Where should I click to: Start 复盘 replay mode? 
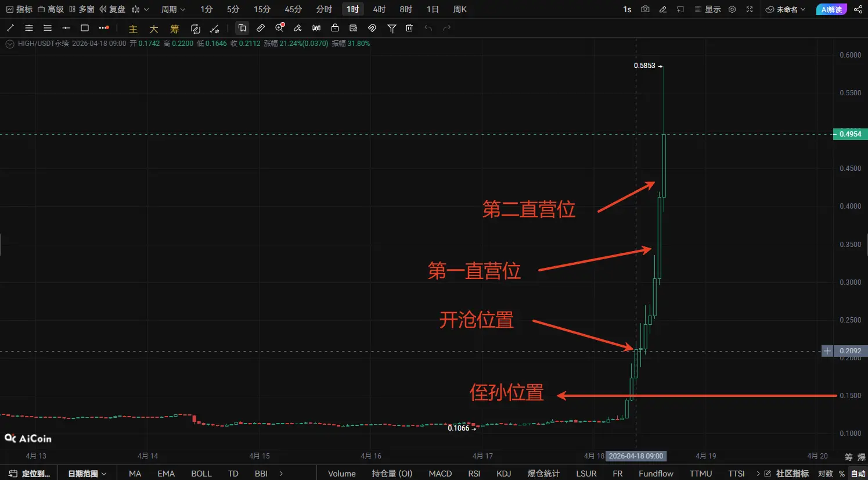pyautogui.click(x=113, y=9)
